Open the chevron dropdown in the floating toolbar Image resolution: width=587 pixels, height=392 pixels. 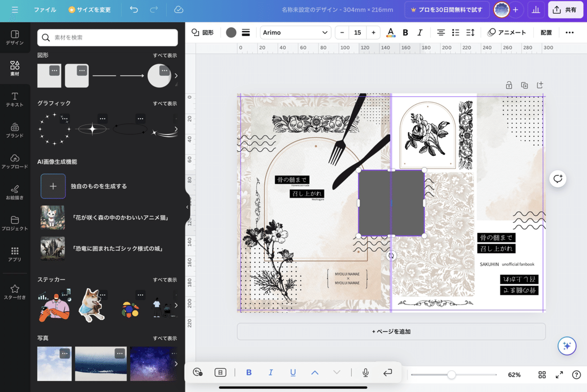pyautogui.click(x=337, y=372)
